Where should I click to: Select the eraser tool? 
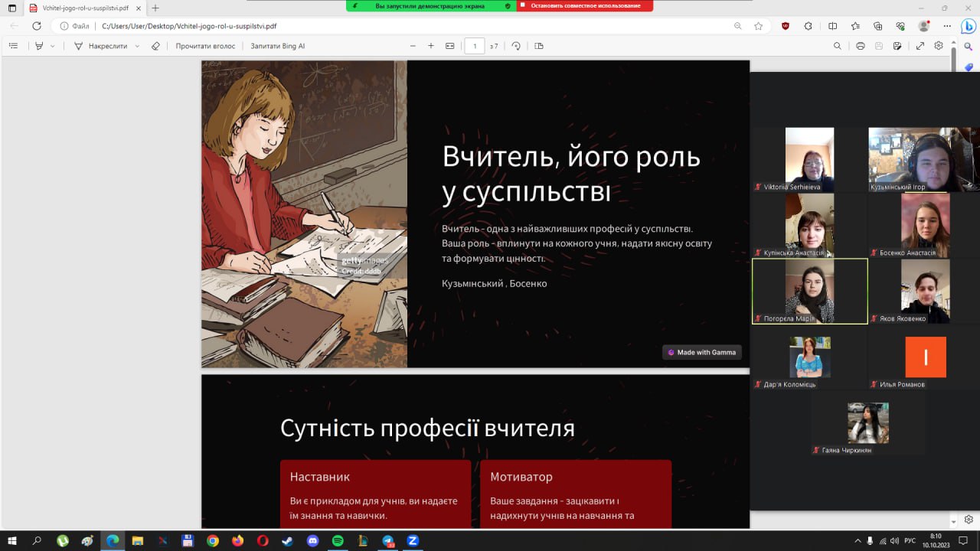click(155, 46)
